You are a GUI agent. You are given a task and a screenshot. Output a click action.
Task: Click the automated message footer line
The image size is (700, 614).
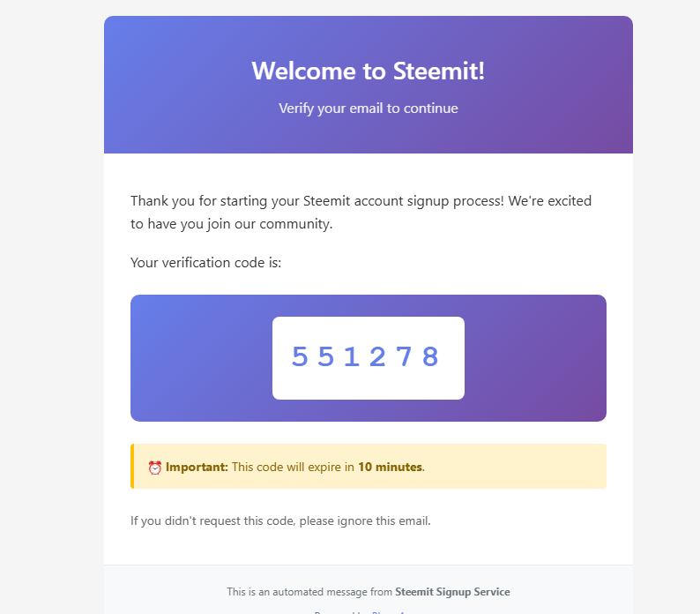(369, 592)
